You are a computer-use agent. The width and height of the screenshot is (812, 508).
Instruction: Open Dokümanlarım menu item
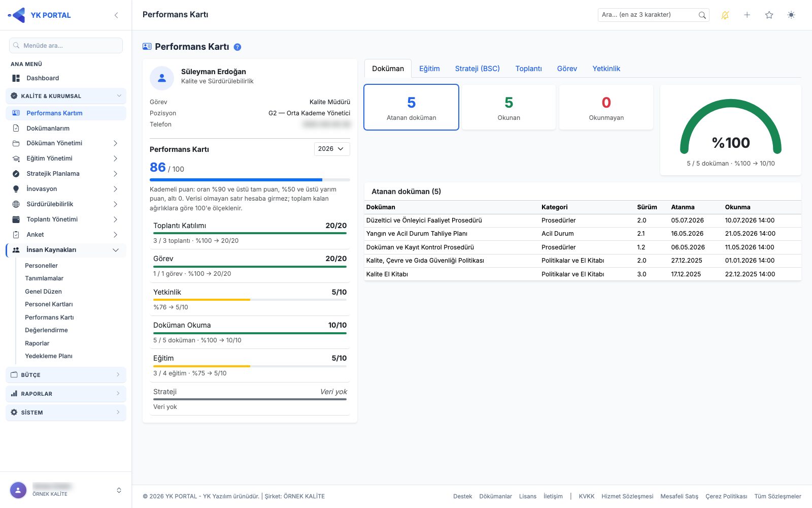click(x=66, y=129)
